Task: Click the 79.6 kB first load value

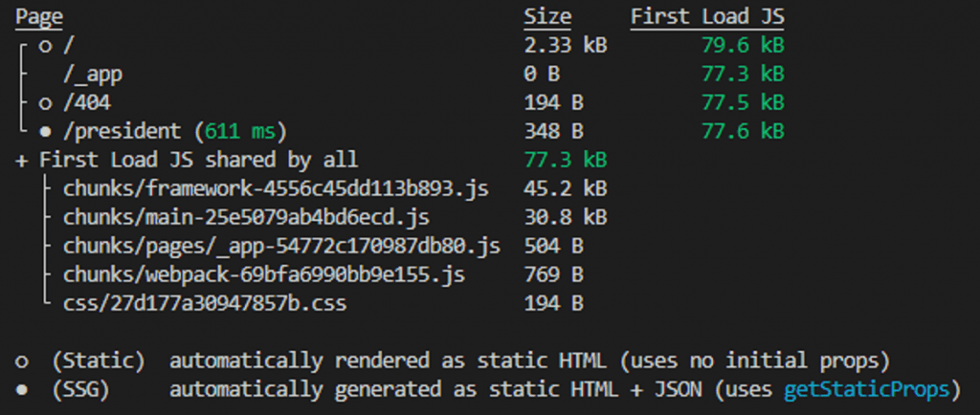Action: pyautogui.click(x=743, y=46)
